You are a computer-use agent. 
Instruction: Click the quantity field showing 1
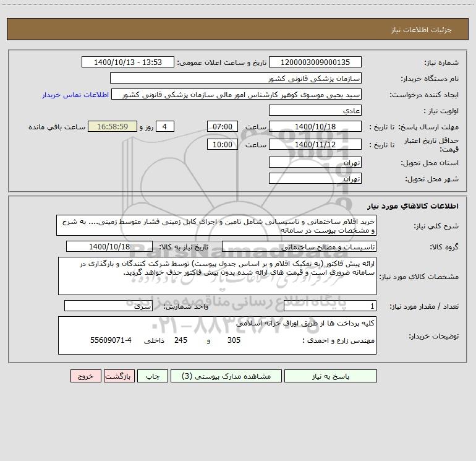[x=330, y=306]
